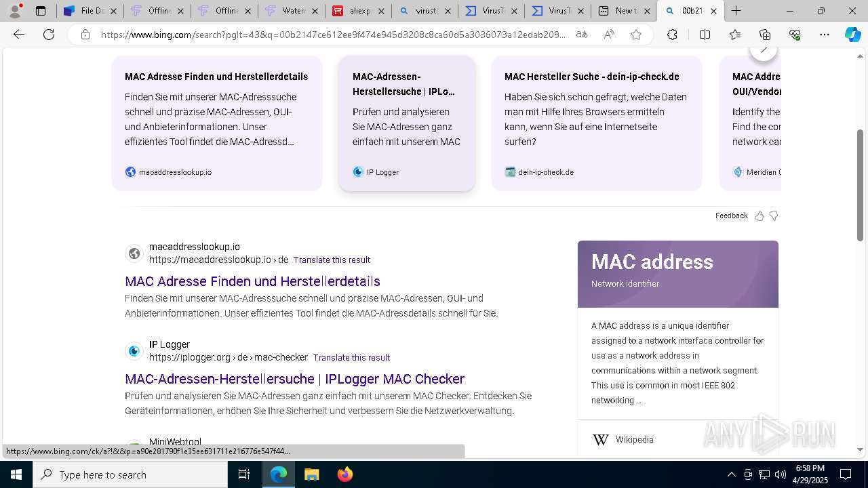Open the IP Logger carousel card
Screen dimensions: 868x488
click(x=407, y=123)
